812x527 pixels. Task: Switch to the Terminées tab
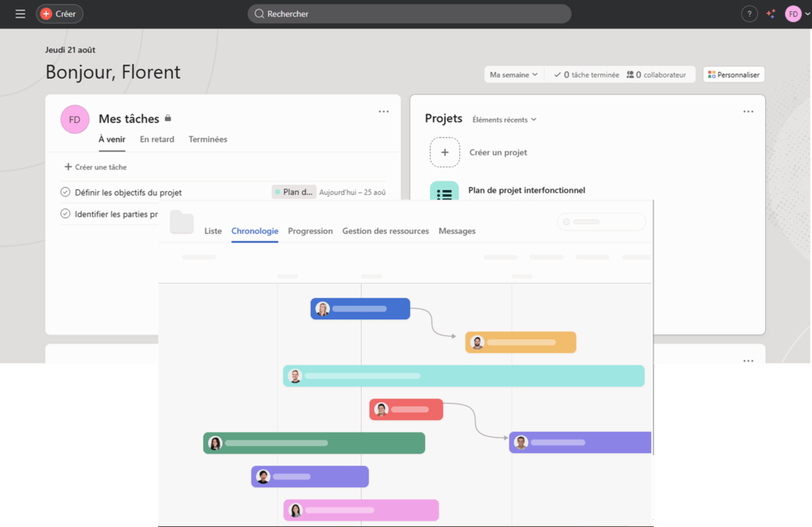(208, 139)
